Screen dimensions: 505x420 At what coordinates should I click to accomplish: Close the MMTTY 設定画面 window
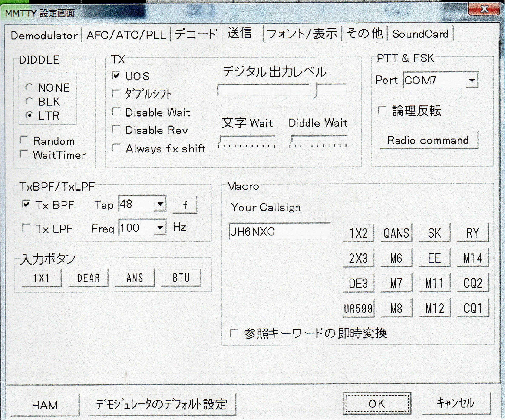(484, 9)
